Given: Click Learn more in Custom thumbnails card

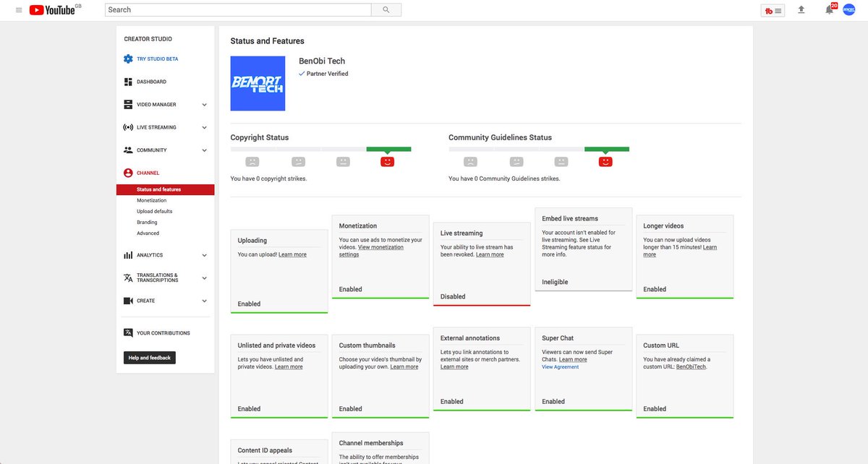Looking at the screenshot, I should coord(404,366).
